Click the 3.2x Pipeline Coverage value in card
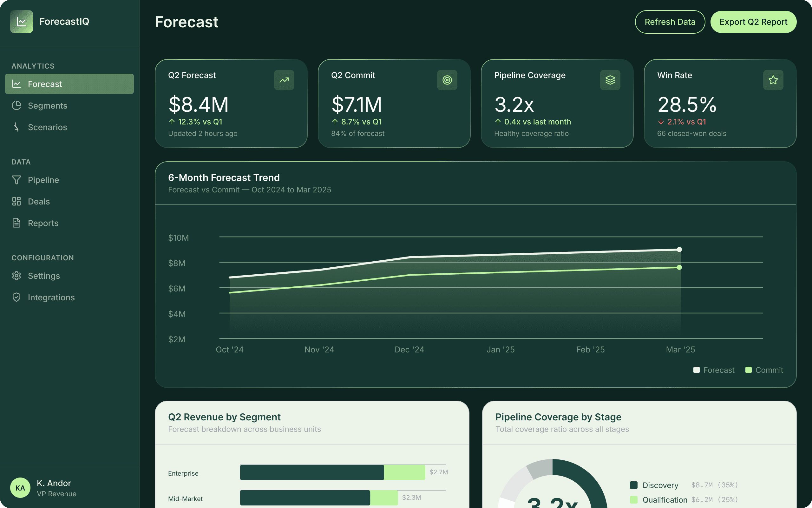Viewport: 812px width, 508px height. pyautogui.click(x=514, y=104)
